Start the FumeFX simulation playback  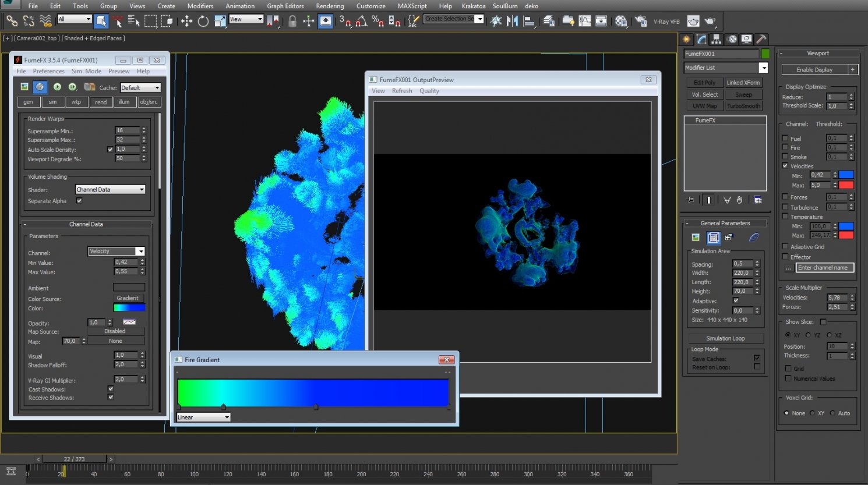(57, 86)
